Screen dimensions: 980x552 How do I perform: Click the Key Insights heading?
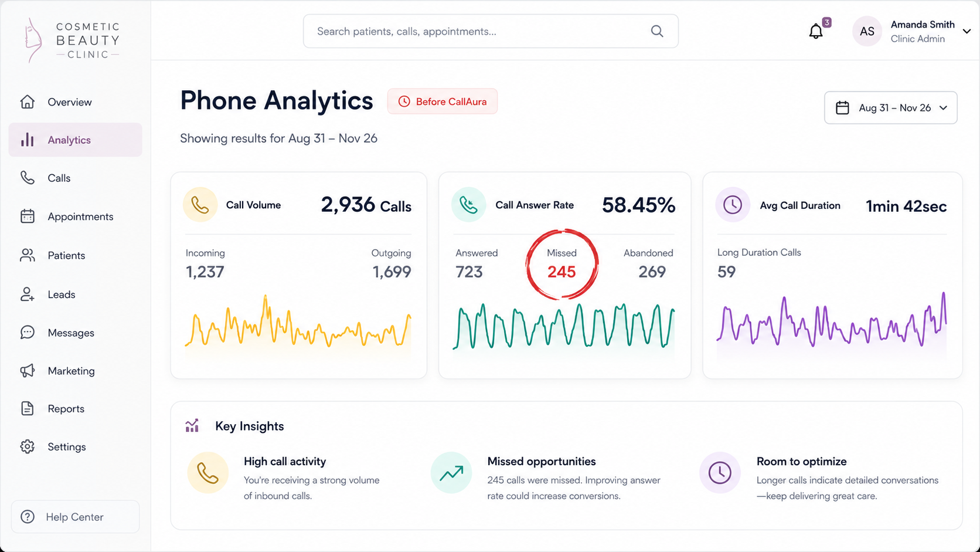tap(250, 426)
